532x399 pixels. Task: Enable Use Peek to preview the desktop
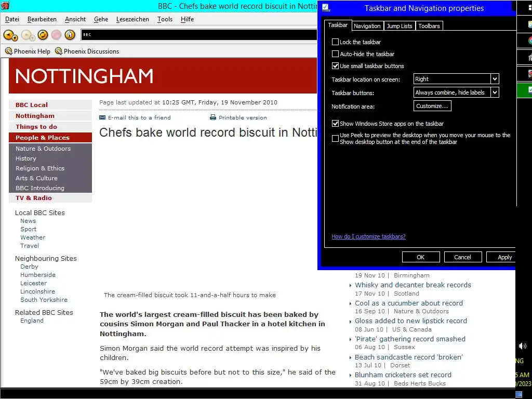point(335,138)
